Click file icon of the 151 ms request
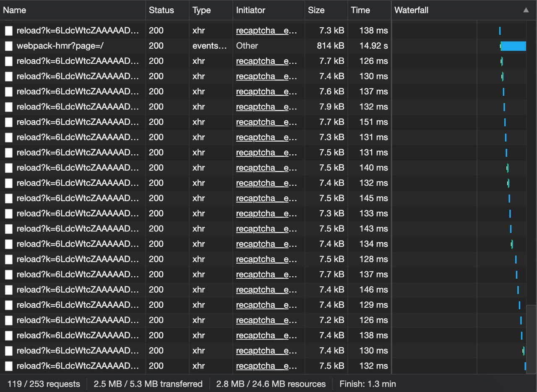Screen dimensions: 537x392 pyautogui.click(x=9, y=122)
